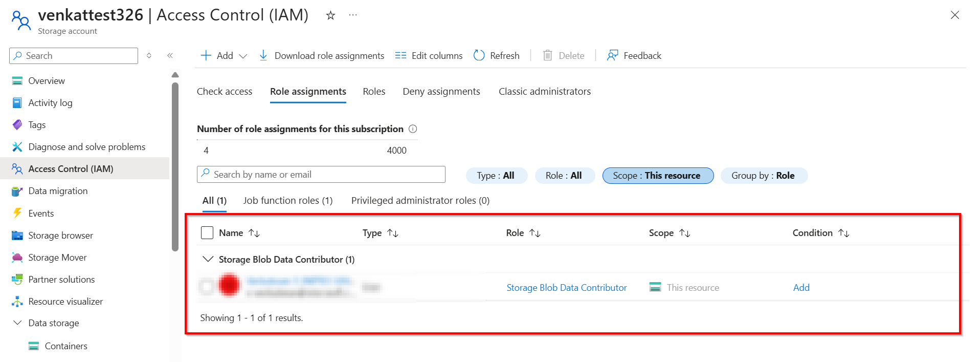The width and height of the screenshot is (980, 362).
Task: Click the sidebar scrollbar thumb
Action: click(x=175, y=166)
